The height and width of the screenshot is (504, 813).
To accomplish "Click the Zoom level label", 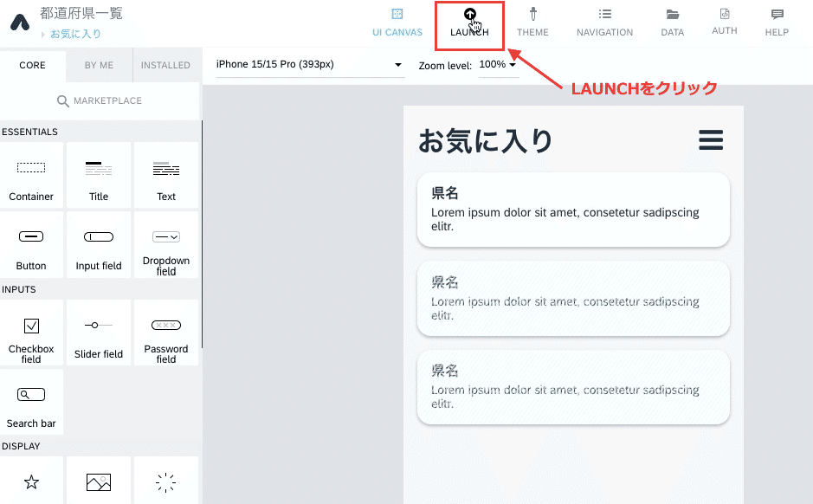I will [x=445, y=66].
